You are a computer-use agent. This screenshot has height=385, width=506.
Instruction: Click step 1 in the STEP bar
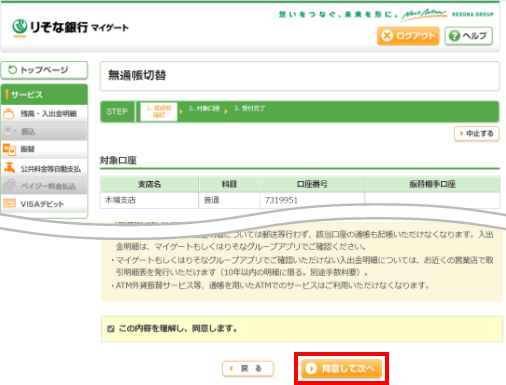[x=159, y=111]
